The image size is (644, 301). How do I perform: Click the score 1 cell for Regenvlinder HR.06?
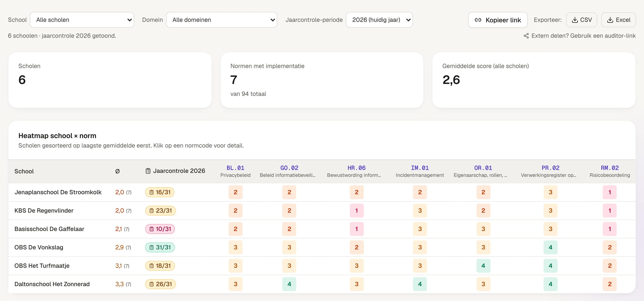(356, 211)
